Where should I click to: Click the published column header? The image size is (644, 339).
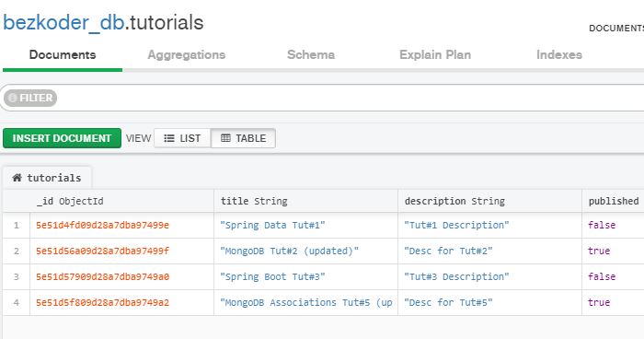point(614,201)
